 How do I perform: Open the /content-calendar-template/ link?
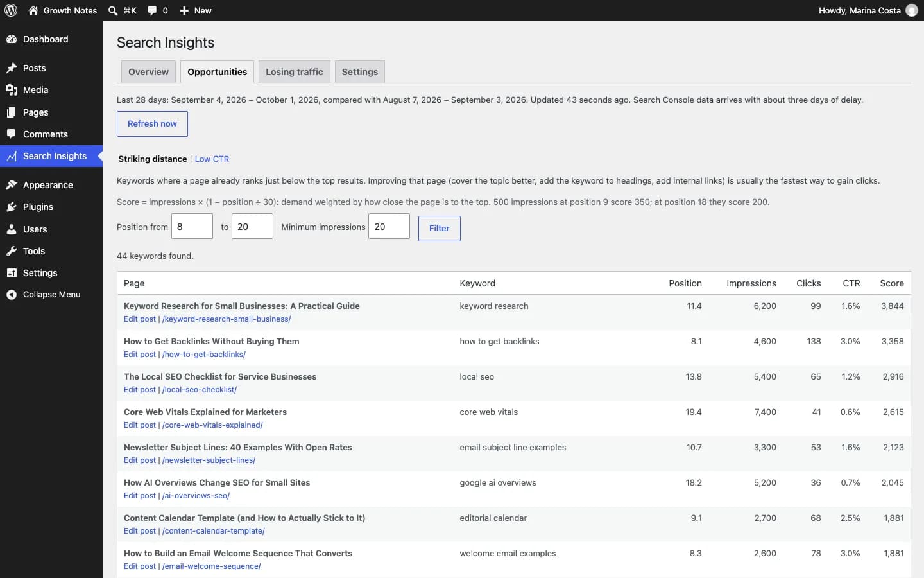tap(214, 531)
